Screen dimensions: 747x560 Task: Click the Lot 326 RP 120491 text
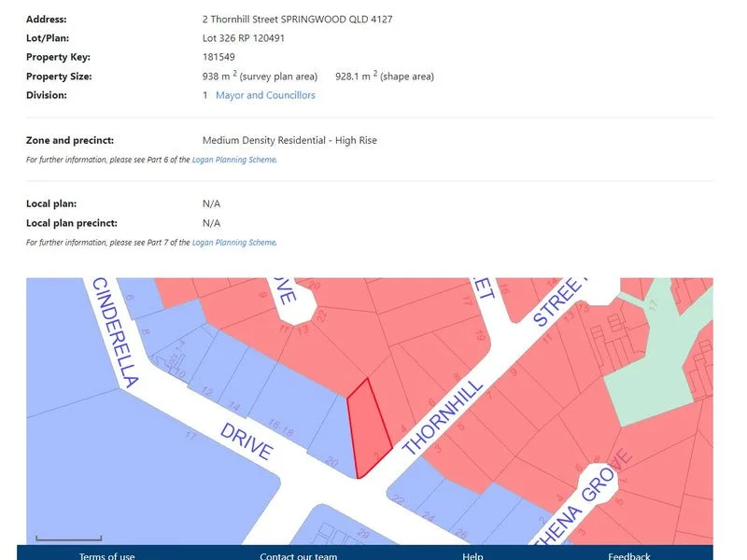(243, 38)
